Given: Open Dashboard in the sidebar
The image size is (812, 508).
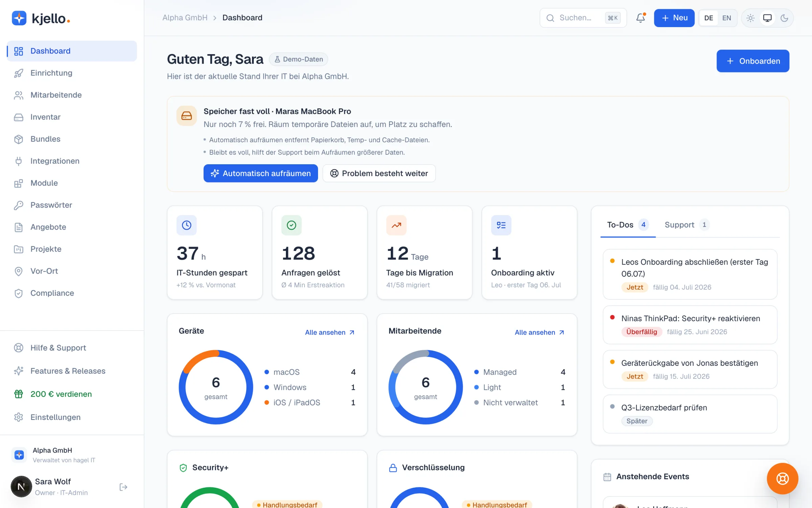Looking at the screenshot, I should click(72, 51).
